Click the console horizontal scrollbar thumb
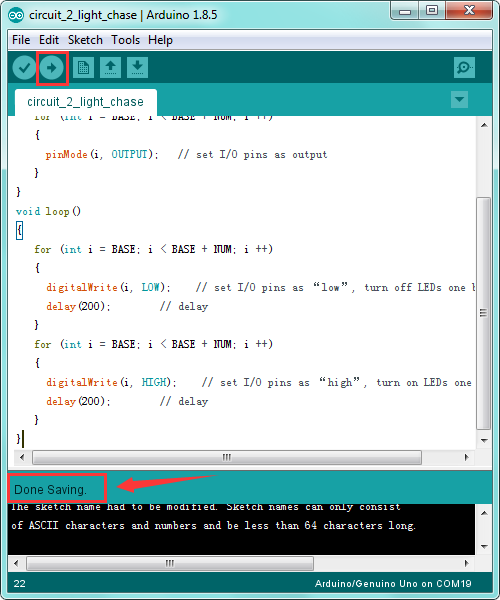 170,563
